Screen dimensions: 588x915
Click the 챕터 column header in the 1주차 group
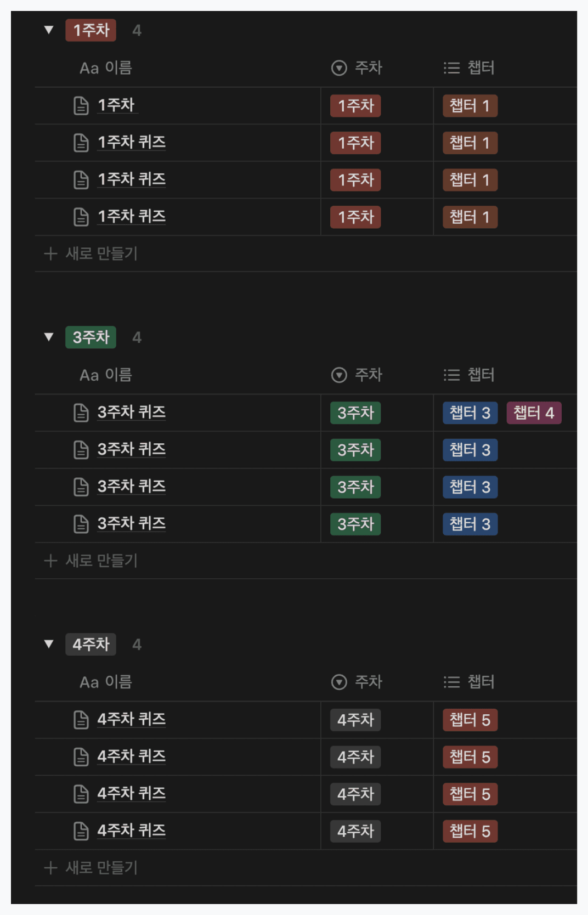(x=480, y=68)
